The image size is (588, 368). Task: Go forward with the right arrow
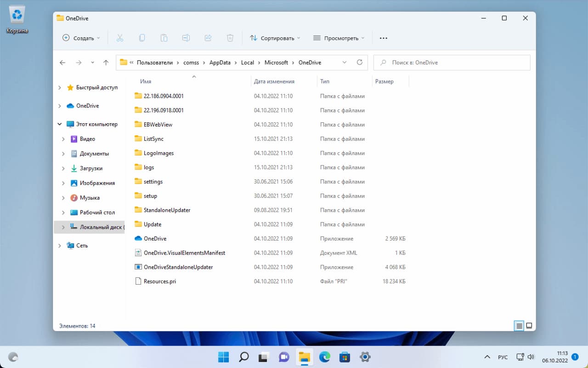[x=79, y=63]
